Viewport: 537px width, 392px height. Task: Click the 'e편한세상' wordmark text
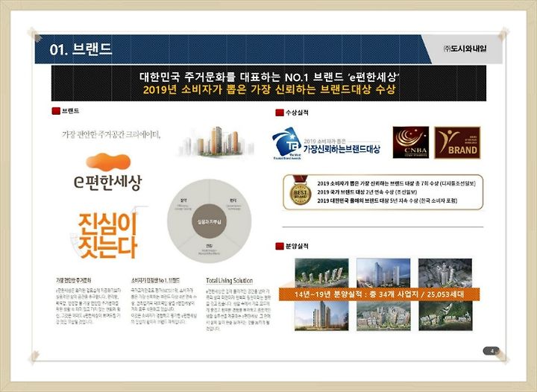tap(108, 182)
